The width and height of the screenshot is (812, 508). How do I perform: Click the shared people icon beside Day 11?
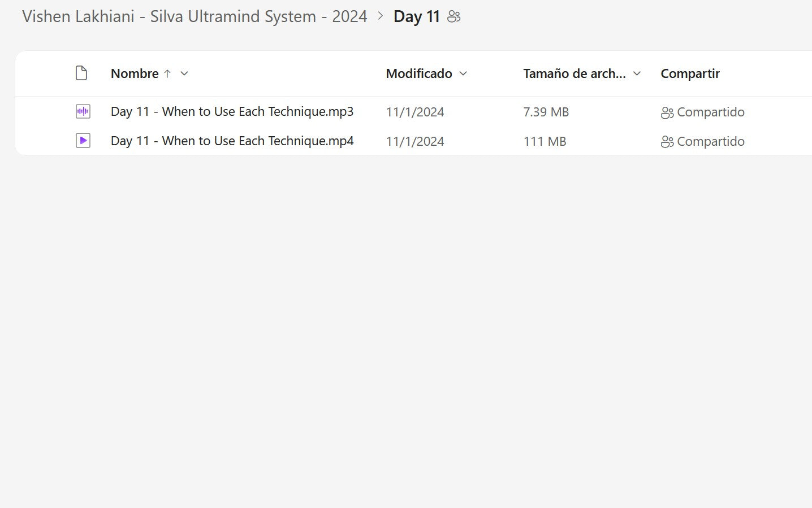[x=454, y=17]
